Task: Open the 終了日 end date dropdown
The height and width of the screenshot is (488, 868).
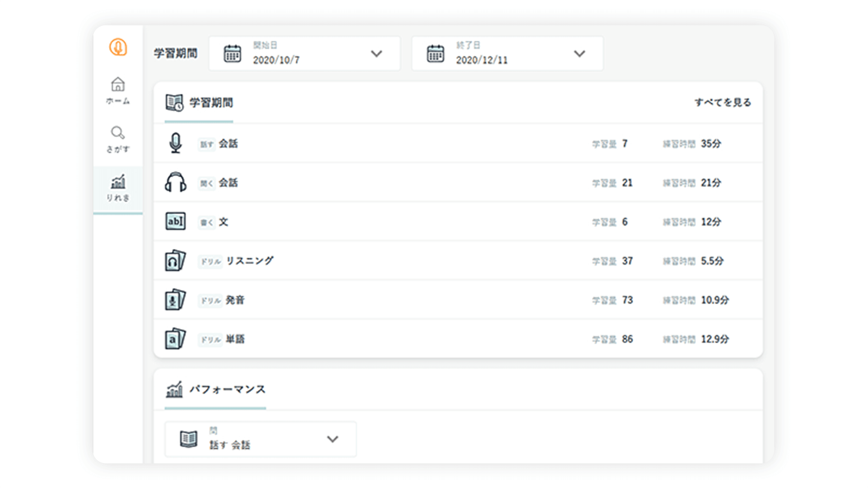Action: [x=579, y=54]
